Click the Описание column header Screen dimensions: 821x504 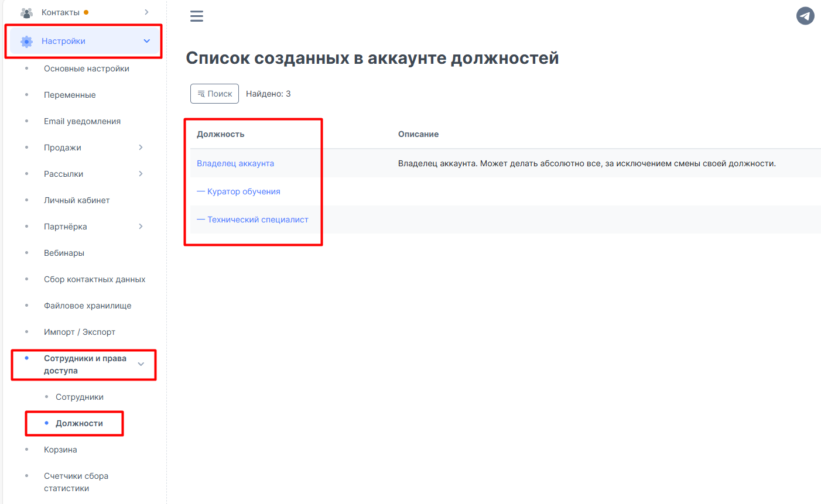[418, 134]
